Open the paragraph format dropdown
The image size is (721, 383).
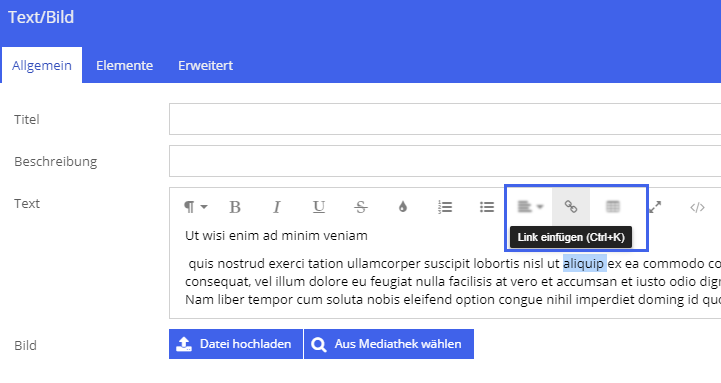point(195,207)
